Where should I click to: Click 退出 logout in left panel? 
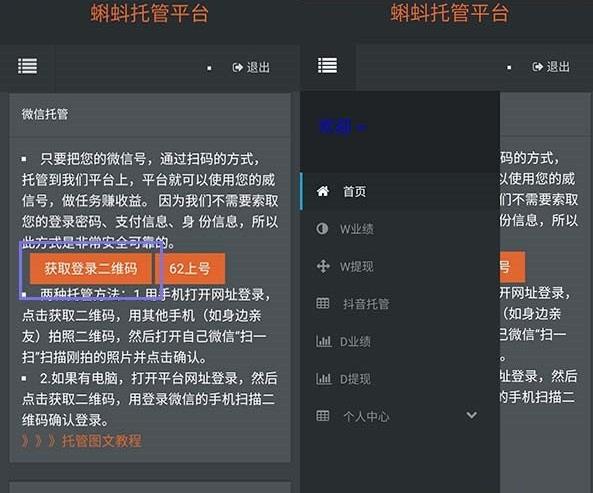pos(251,68)
